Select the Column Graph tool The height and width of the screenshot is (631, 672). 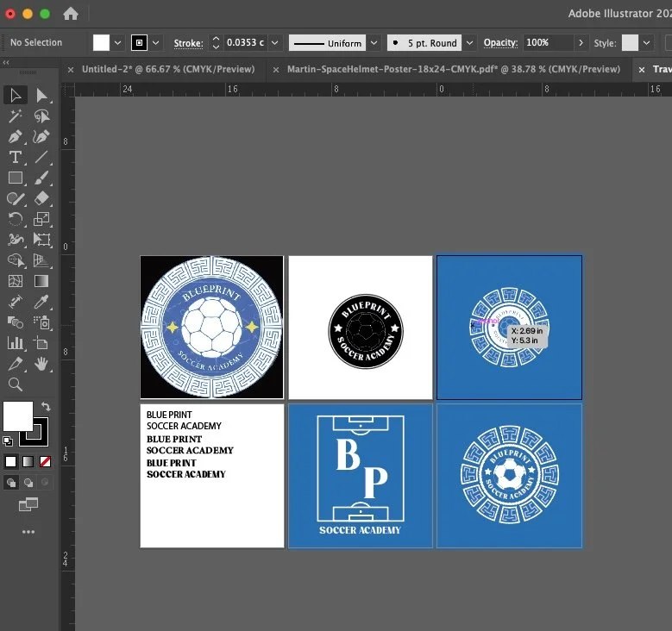(x=16, y=343)
